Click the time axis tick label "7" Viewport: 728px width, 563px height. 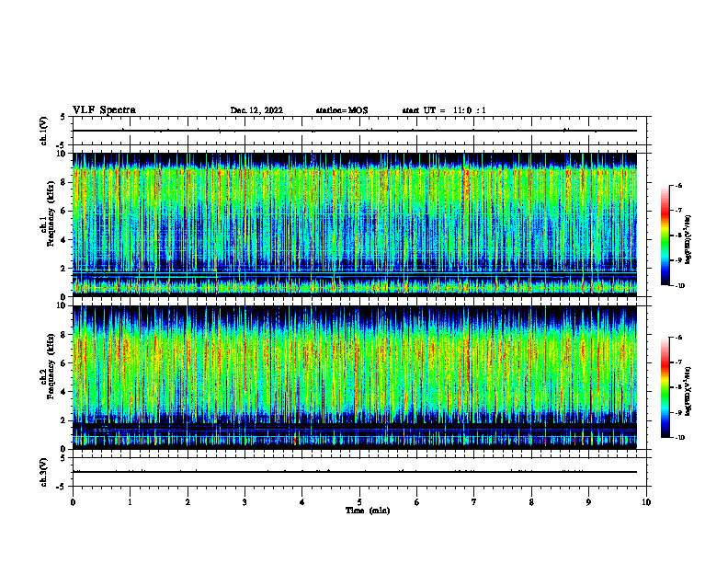click(x=474, y=502)
